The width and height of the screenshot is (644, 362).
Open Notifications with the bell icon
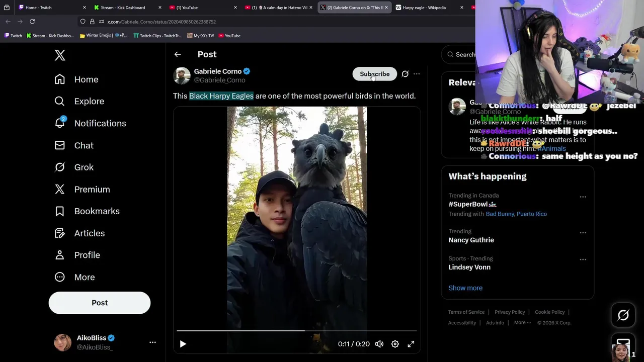pyautogui.click(x=90, y=123)
